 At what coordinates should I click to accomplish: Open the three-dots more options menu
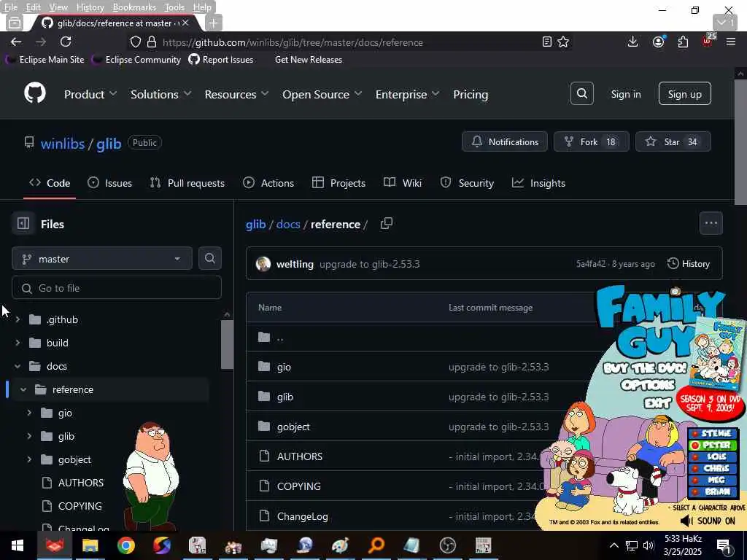click(x=711, y=223)
